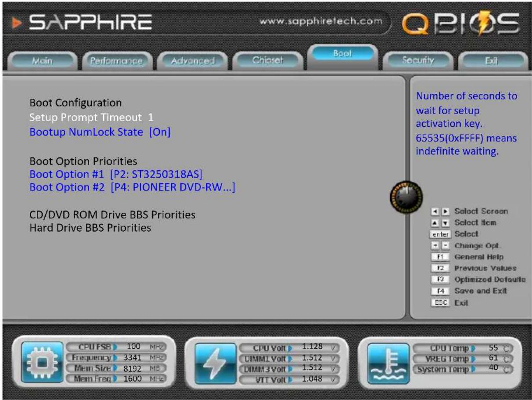Screen dimensions: 532x400
Task: Click the Boot Configuration heading
Action: click(75, 103)
